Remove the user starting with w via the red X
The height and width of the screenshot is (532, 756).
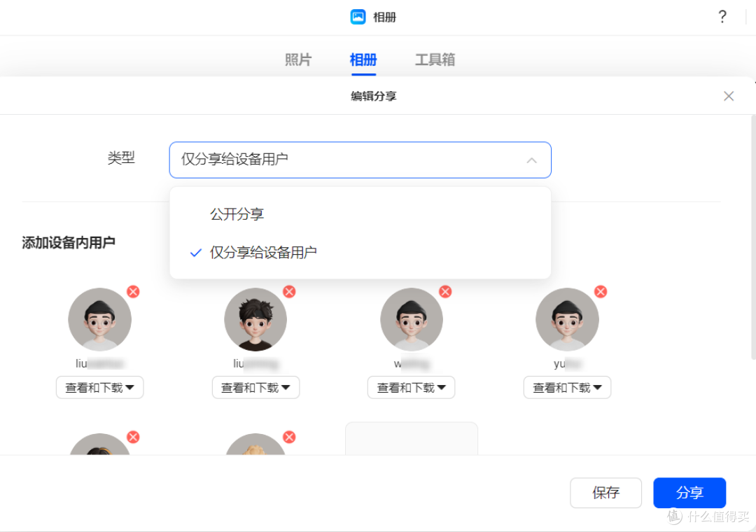445,292
